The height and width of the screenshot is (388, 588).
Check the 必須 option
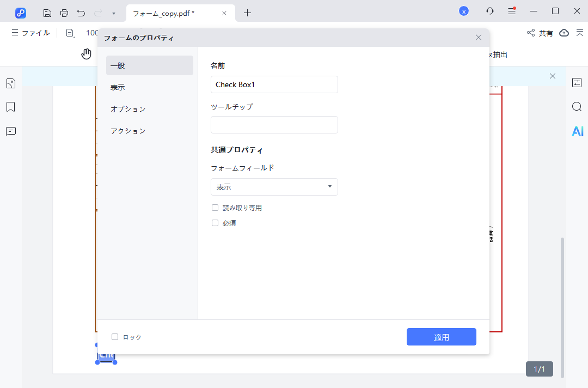[x=215, y=222]
